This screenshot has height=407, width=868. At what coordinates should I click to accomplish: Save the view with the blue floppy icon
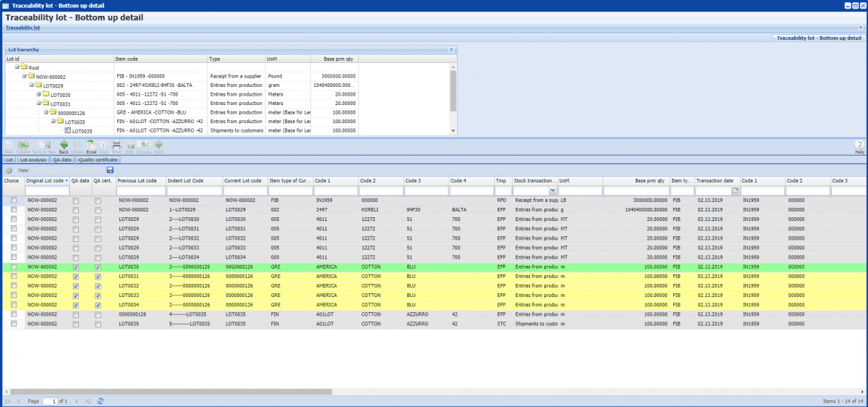110,169
